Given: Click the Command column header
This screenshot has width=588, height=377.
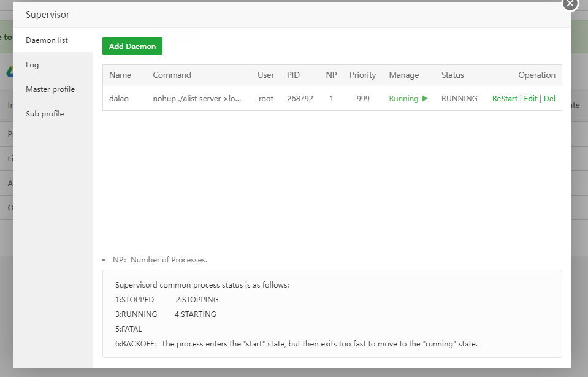Looking at the screenshot, I should click(172, 75).
